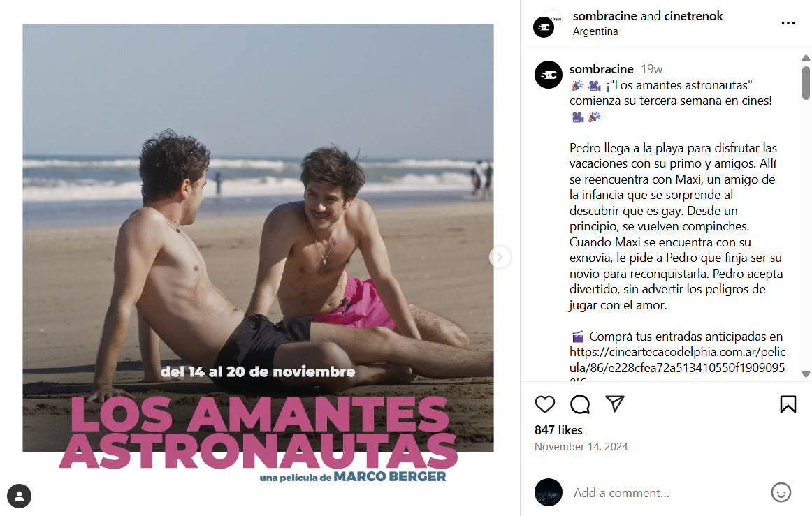The image size is (812, 516).
Task: Go to next carousel image arrow
Action: point(499,257)
